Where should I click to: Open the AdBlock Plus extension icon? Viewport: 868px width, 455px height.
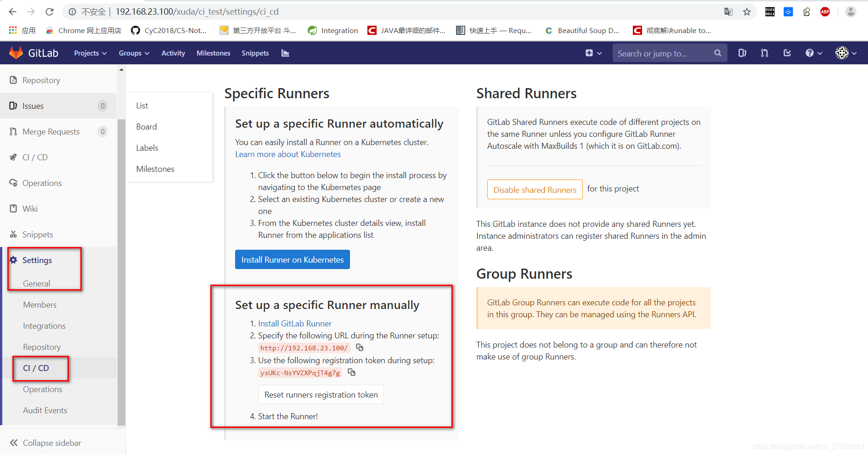click(x=825, y=12)
